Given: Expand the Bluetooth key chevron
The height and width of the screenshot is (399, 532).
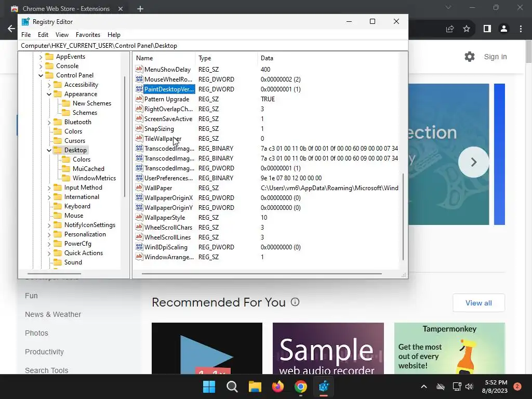Looking at the screenshot, I should click(x=49, y=122).
